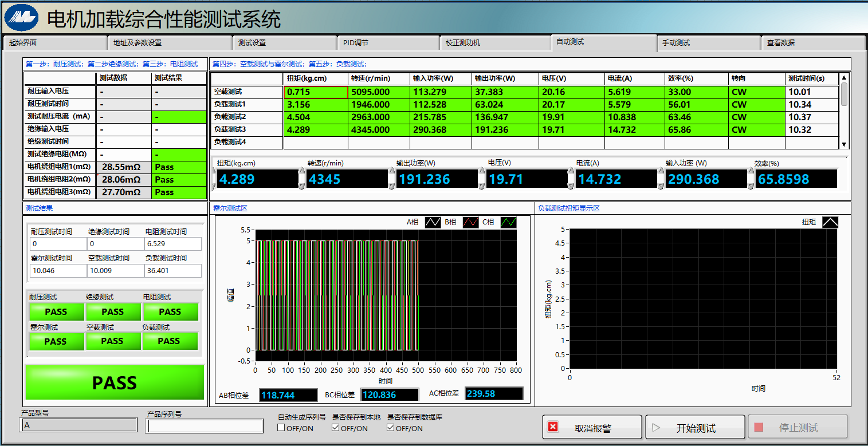The height and width of the screenshot is (446, 868).
Task: Uncheck the 是否保存到本地 checkbox
Action: [336, 428]
